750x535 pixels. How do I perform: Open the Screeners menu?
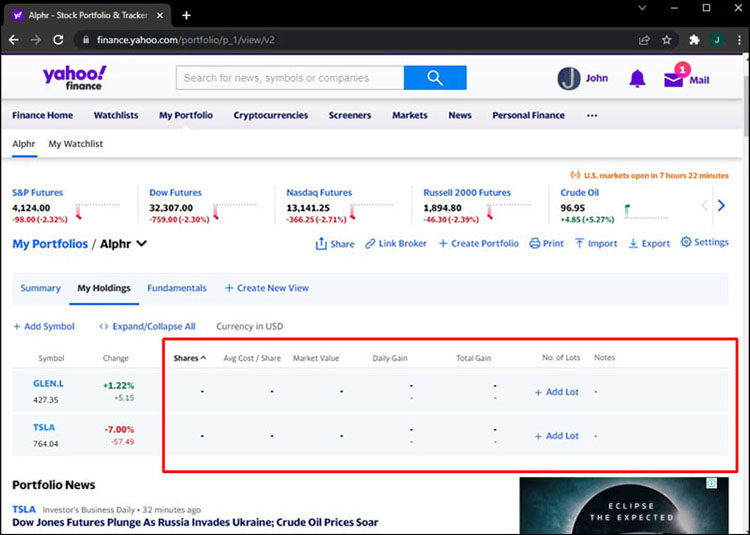click(x=350, y=115)
